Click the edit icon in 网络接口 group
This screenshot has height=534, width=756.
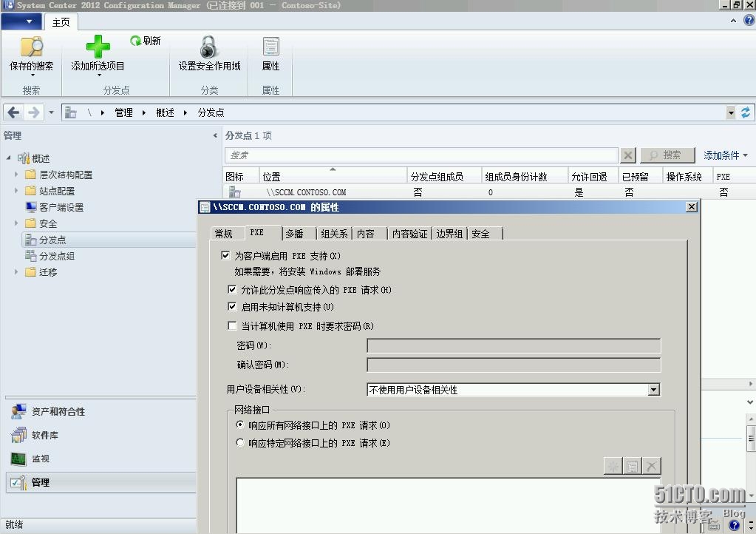point(632,467)
